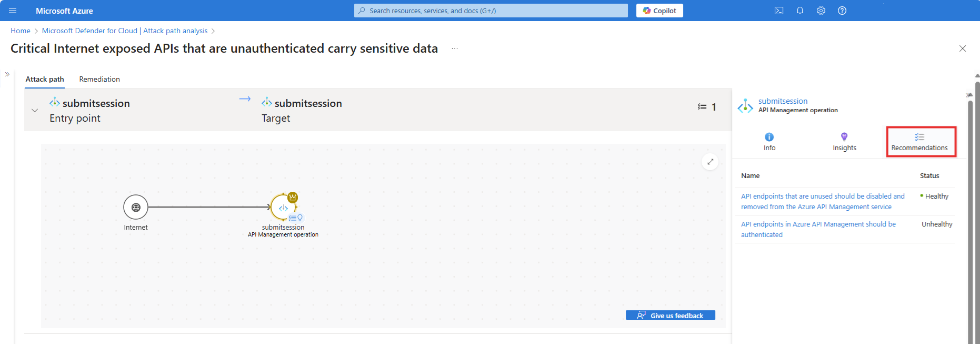Open Cloud Shell from the top bar
Screen dimensions: 980x344
[x=779, y=11]
